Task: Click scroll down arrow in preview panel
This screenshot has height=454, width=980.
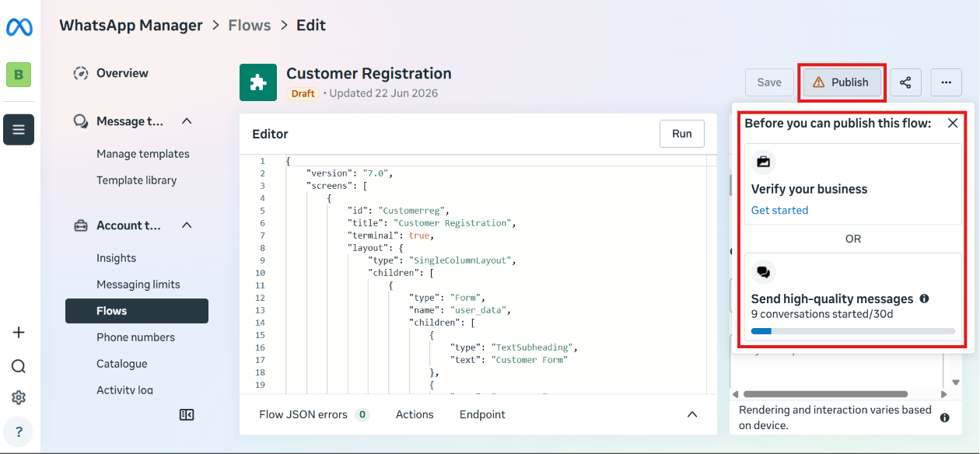Action: coord(956,382)
